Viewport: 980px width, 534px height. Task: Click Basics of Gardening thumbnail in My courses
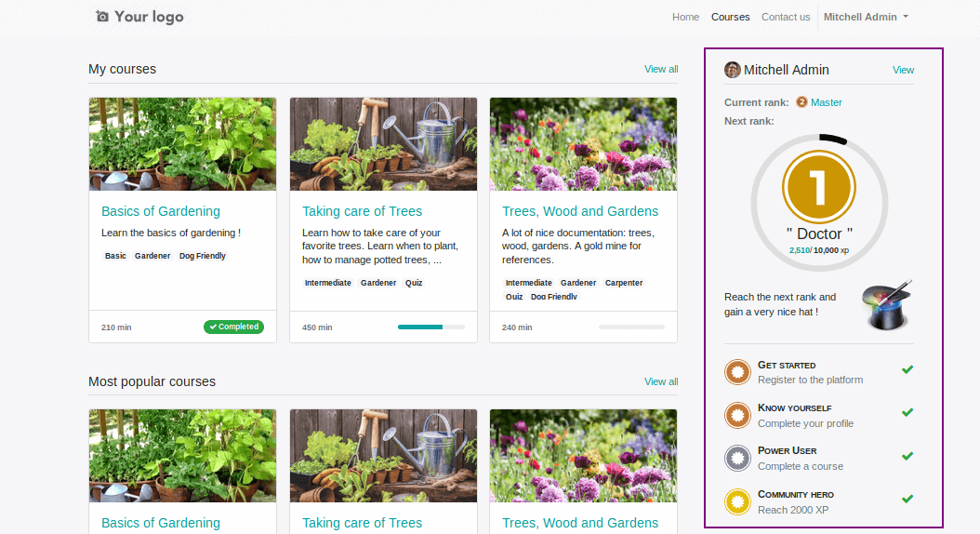(x=182, y=144)
